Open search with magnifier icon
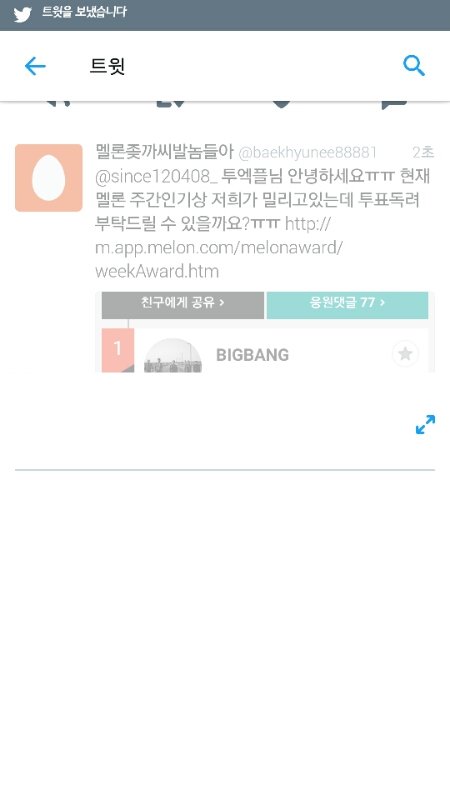Image resolution: width=450 pixels, height=800 pixels. click(414, 66)
